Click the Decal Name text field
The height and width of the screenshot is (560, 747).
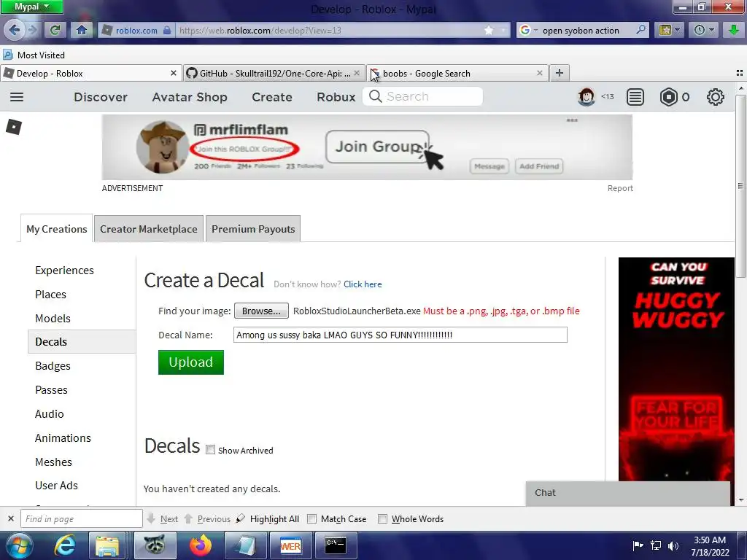[400, 335]
